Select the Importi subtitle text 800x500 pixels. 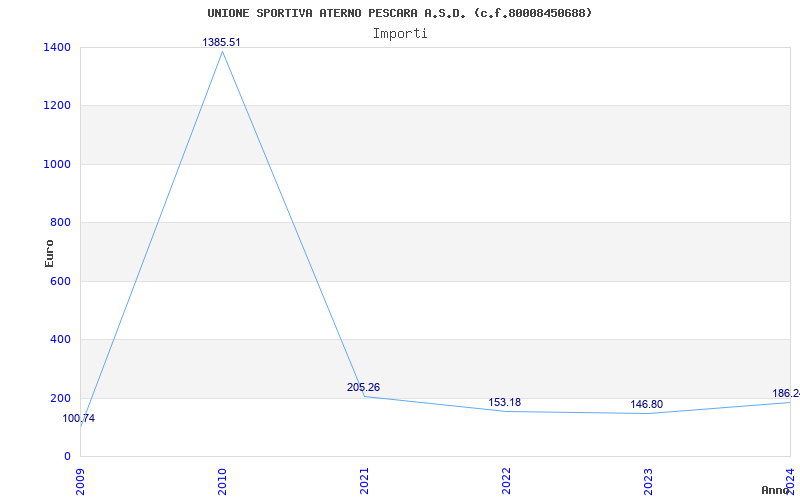400,34
